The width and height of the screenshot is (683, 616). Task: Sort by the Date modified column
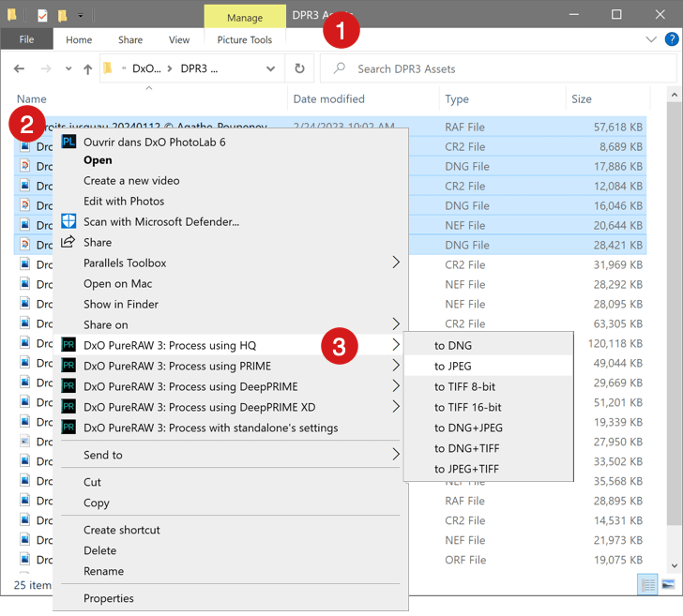click(x=329, y=98)
